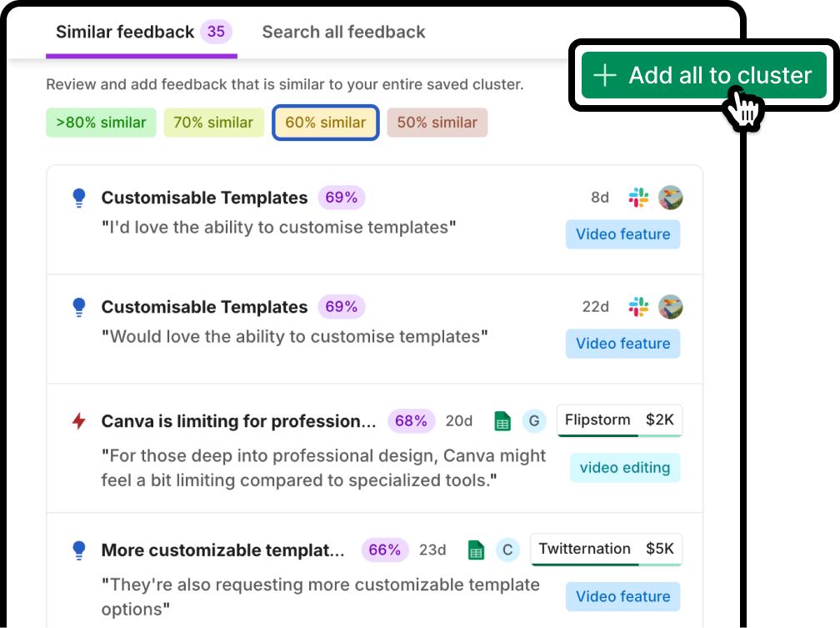Viewport: 840px width, 628px height.
Task: Open the G avatar on the Canva feedback
Action: click(x=533, y=421)
